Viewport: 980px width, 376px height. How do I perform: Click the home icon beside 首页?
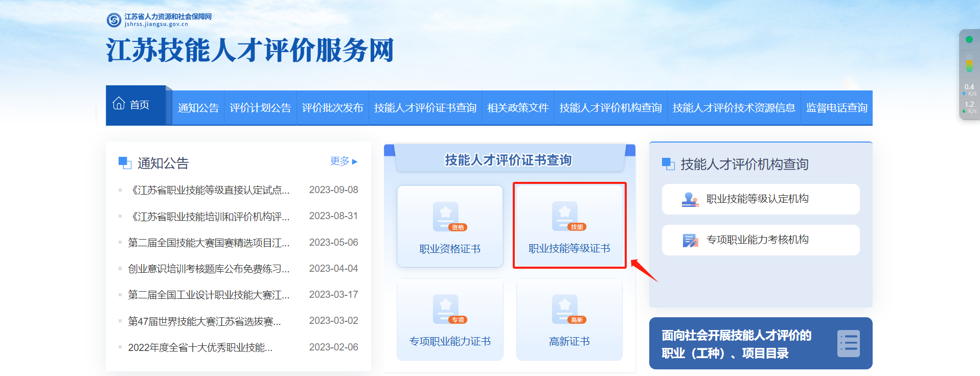[x=119, y=104]
